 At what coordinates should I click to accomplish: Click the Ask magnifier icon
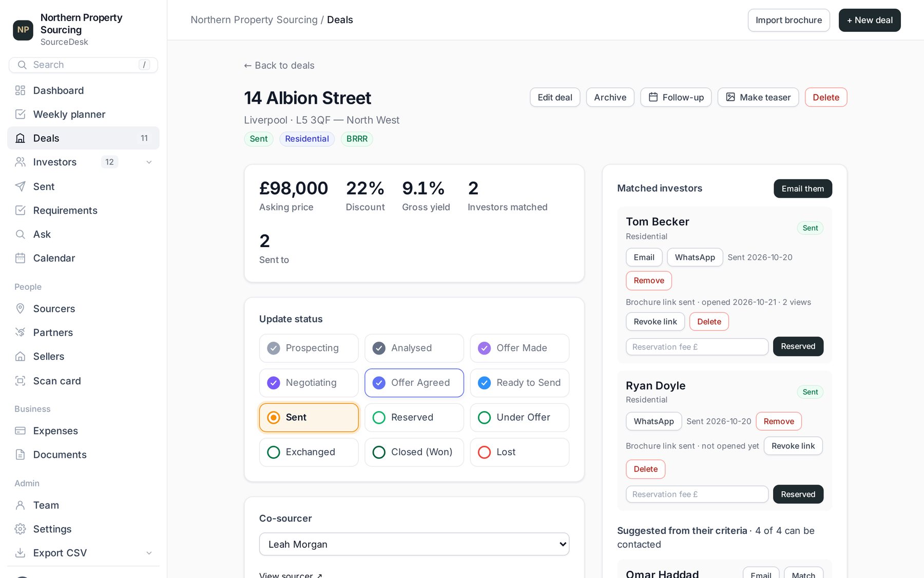[x=21, y=234]
